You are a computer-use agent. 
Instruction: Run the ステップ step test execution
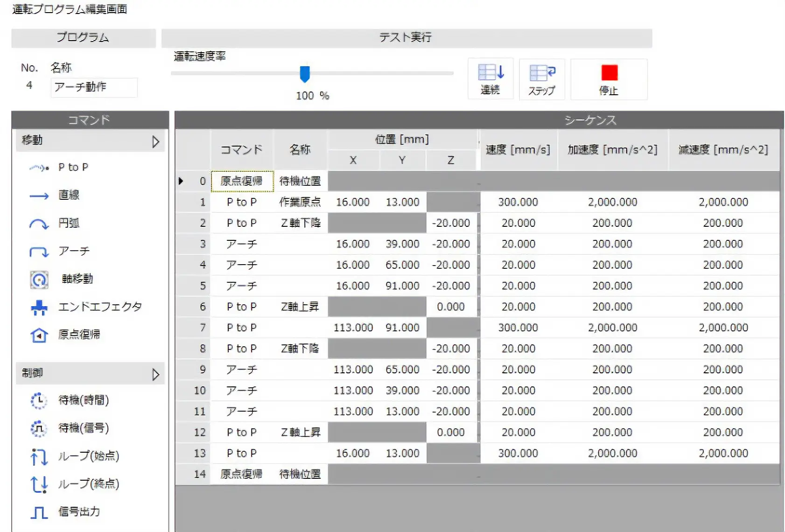(x=542, y=78)
